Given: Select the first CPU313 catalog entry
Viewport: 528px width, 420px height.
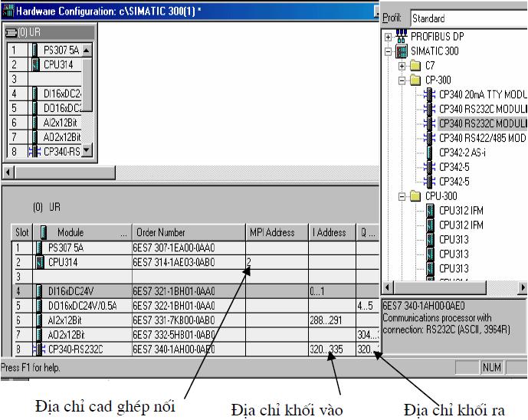Looking at the screenshot, I should click(x=454, y=239).
